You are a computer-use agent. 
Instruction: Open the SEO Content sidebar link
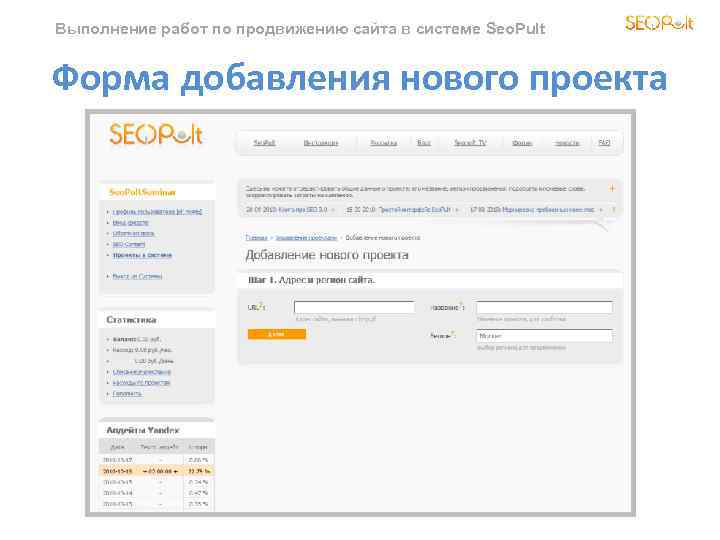(x=129, y=244)
